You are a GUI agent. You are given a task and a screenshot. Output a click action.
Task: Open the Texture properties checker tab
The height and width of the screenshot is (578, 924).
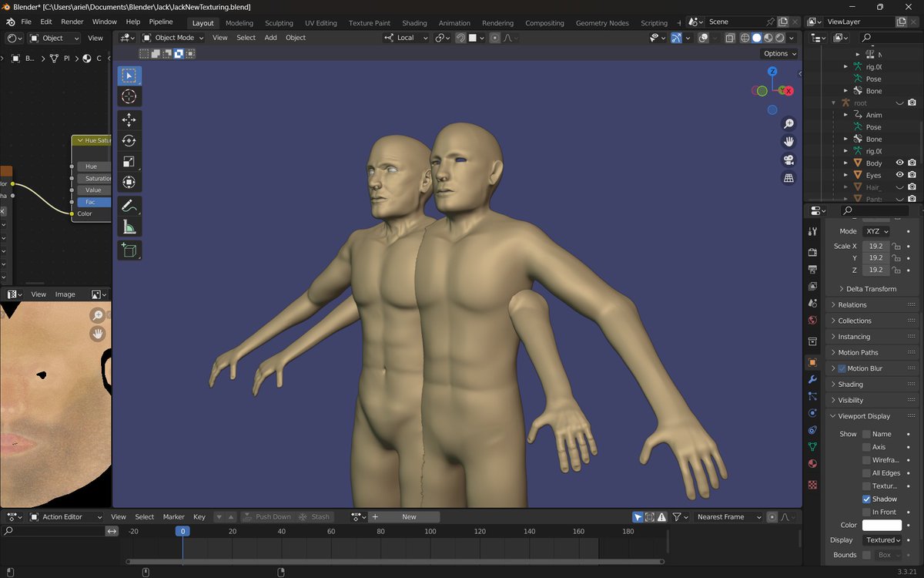click(x=812, y=485)
